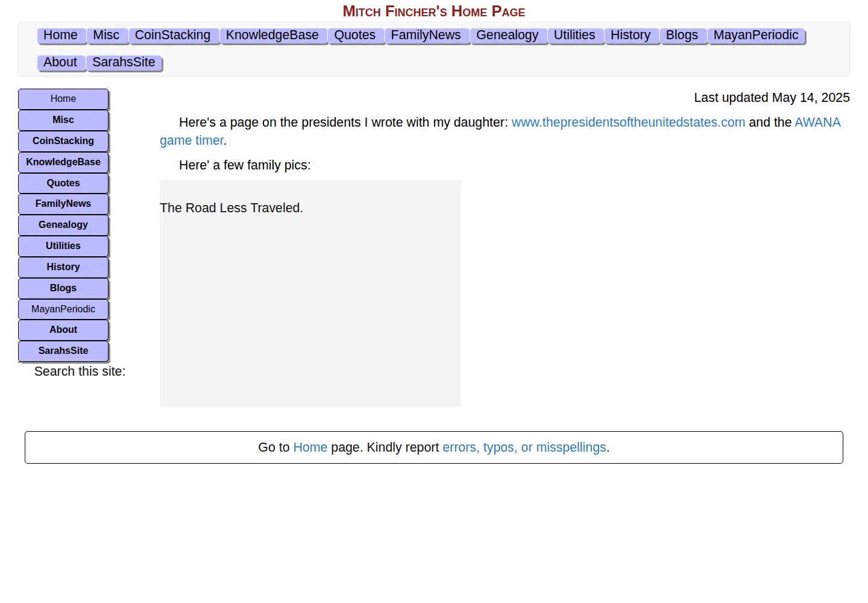Click the Mitch Fincher's Home Page title
The width and height of the screenshot is (868, 603).
(x=434, y=11)
